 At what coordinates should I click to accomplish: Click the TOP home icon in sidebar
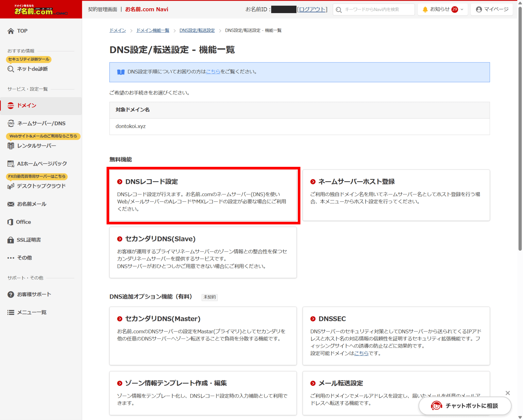tap(11, 31)
